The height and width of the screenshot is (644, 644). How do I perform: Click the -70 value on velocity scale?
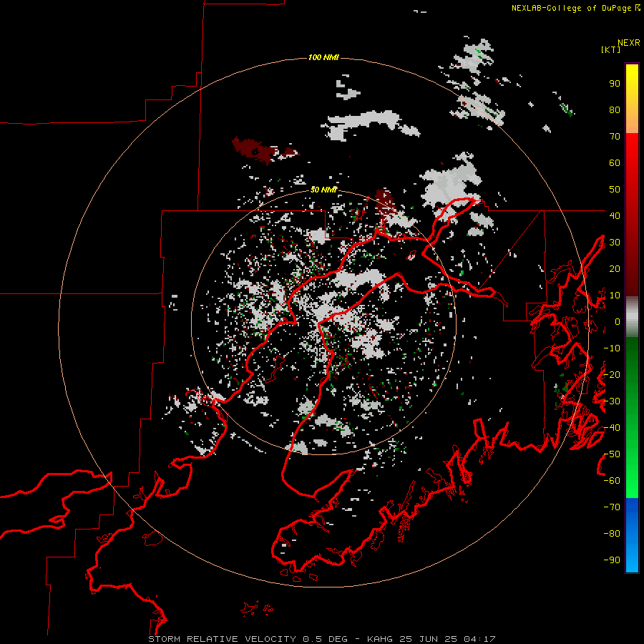point(612,507)
